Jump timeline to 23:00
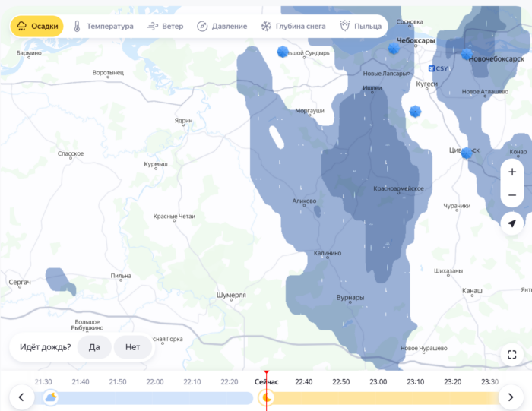This screenshot has height=411, width=532. 378,382
